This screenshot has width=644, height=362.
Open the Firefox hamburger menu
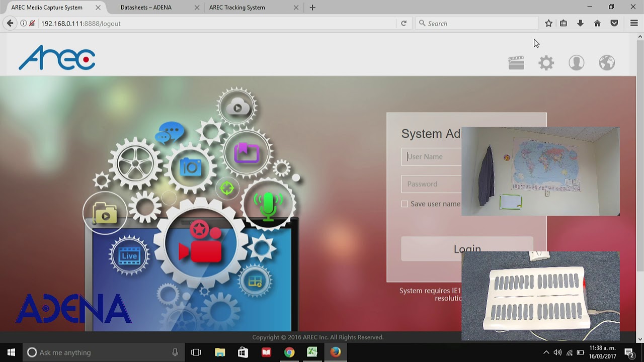coord(634,23)
